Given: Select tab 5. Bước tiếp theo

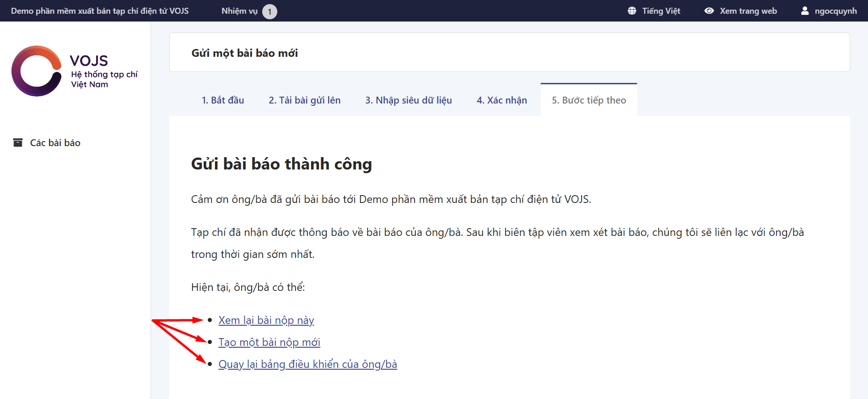Looking at the screenshot, I should click(x=588, y=100).
